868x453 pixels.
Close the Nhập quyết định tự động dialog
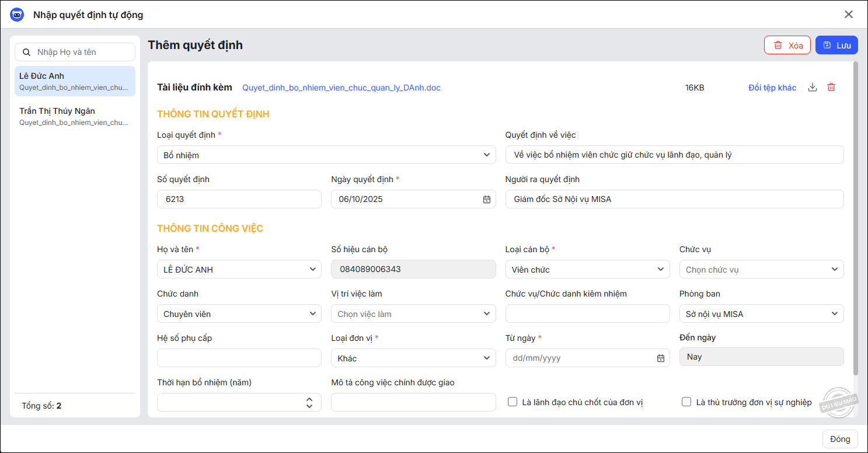click(848, 15)
